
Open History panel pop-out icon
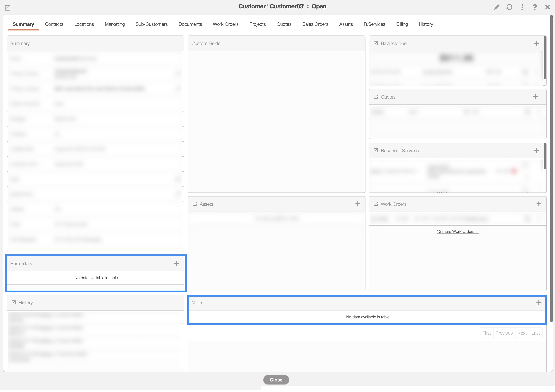[x=14, y=302]
